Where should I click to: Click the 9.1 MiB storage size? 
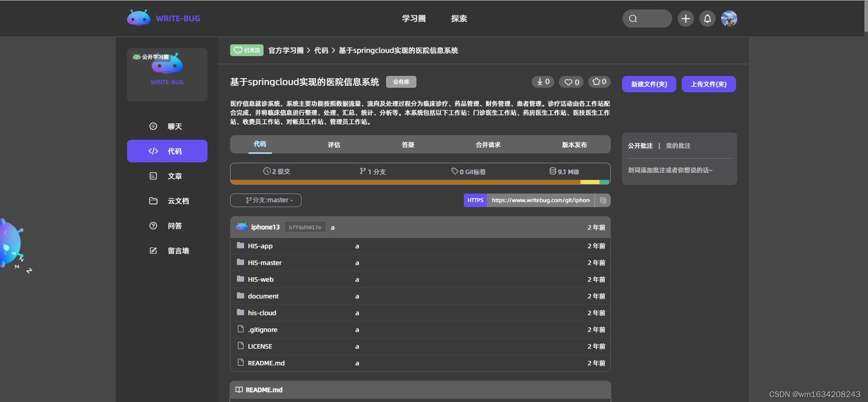click(564, 171)
